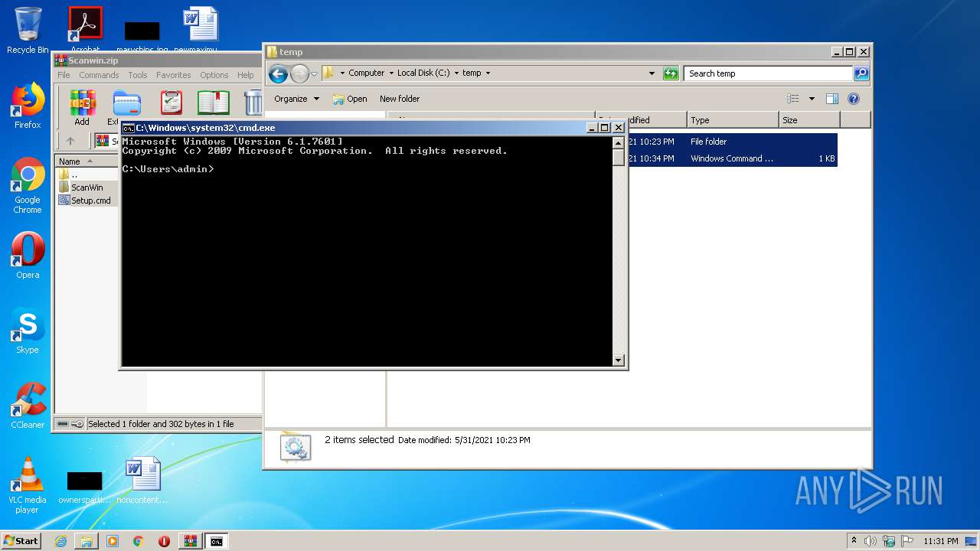
Task: Click WinRAR's Extract To toolbar icon (blue folder)
Action: point(126,103)
